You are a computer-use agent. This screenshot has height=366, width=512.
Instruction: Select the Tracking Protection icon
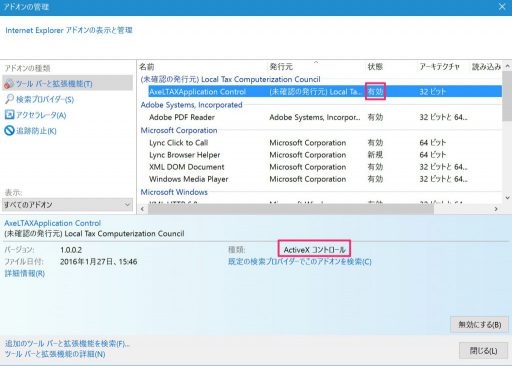9,130
